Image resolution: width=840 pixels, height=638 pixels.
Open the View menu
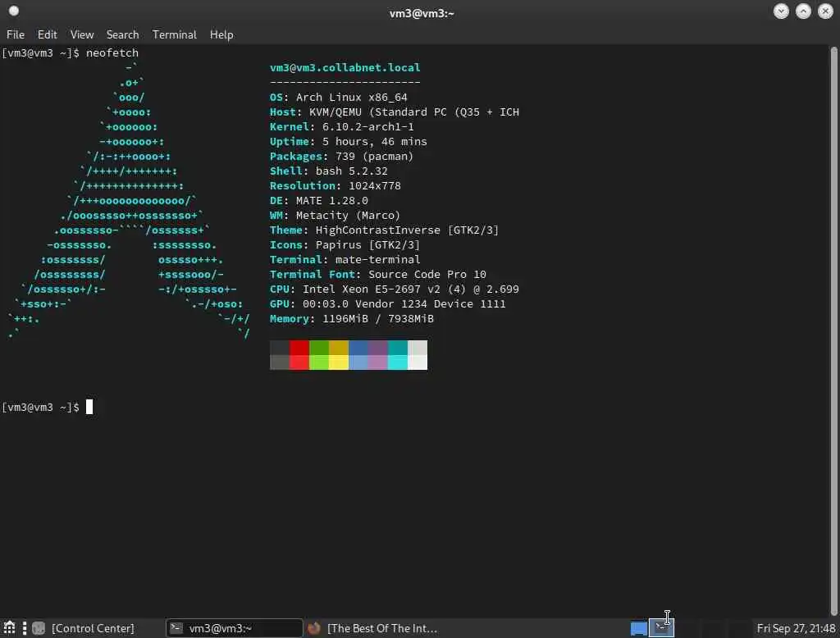click(x=82, y=34)
